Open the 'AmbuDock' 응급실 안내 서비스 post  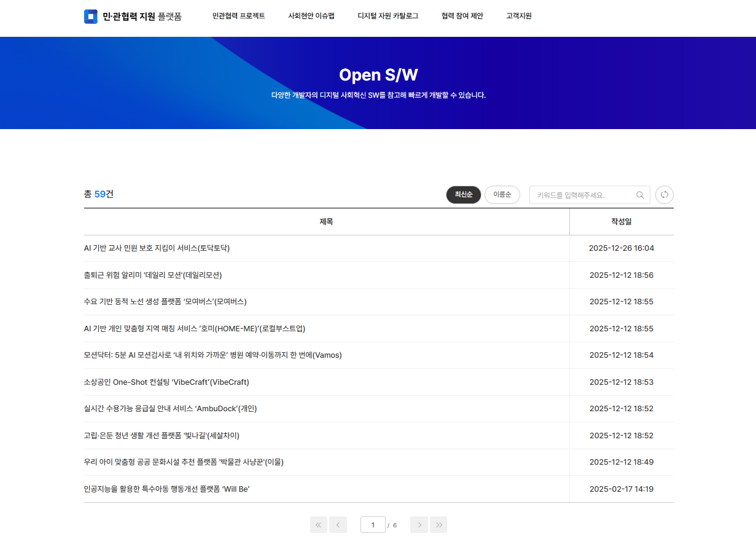pyautogui.click(x=170, y=409)
